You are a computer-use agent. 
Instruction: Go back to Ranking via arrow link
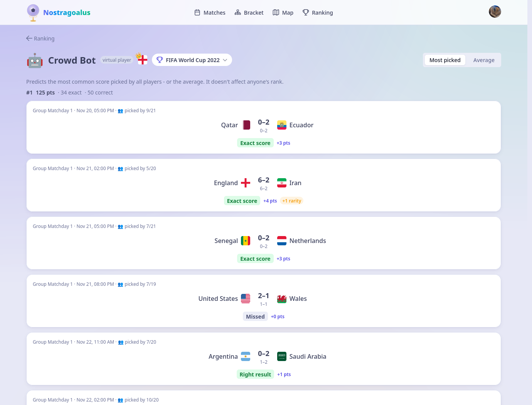[x=40, y=39]
